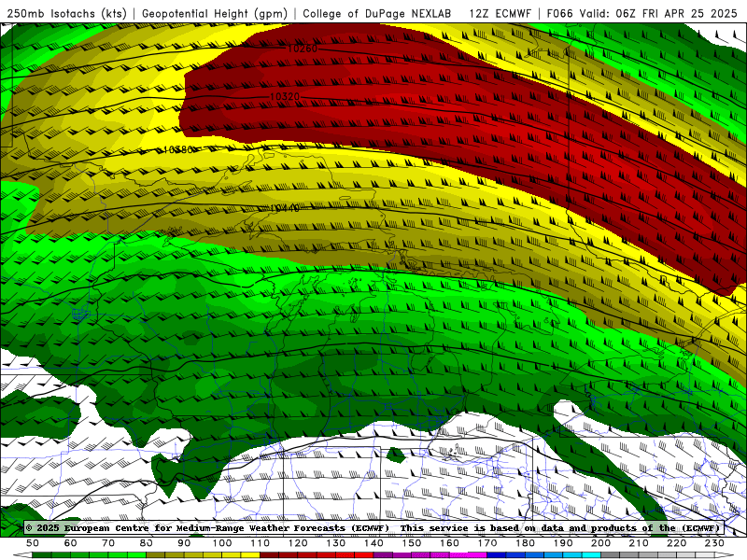The image size is (747, 560).
Task: Click the '12Z ECMWF' model run label
Action: [x=500, y=13]
